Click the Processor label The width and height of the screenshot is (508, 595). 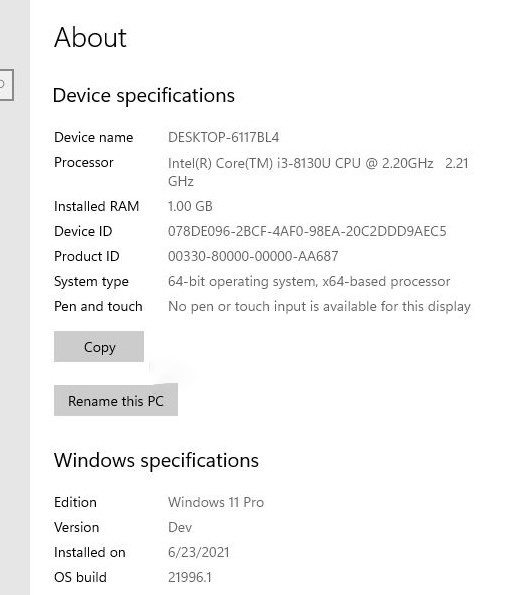(x=84, y=162)
